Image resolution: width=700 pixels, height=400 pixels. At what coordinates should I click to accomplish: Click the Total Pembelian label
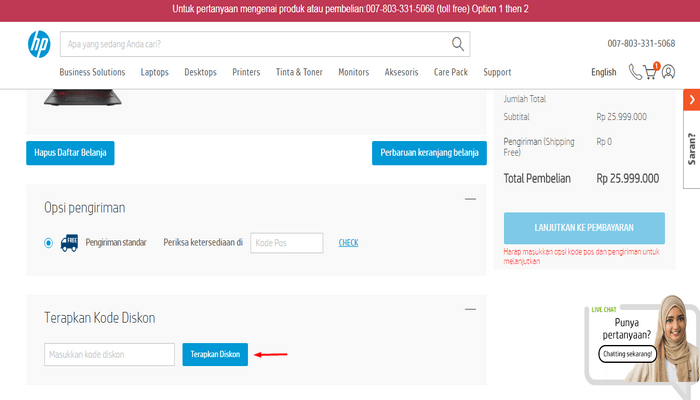[537, 179]
